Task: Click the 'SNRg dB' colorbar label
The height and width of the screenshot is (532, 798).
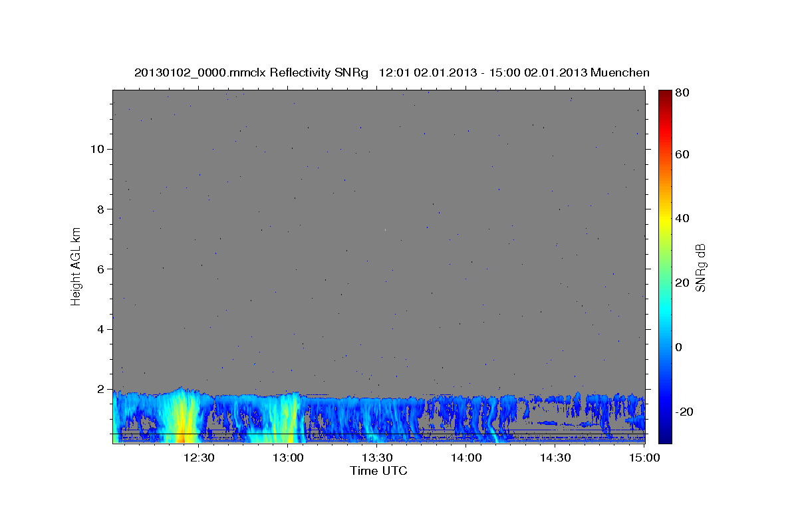Action: (700, 267)
